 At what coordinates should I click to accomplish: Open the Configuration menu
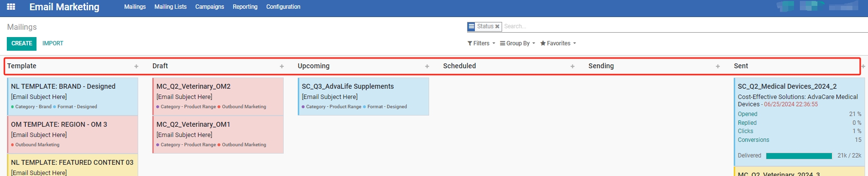pos(283,7)
